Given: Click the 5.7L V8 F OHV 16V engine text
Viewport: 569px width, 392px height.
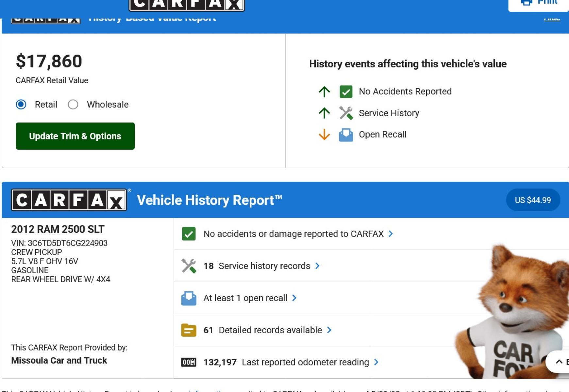Looking at the screenshot, I should tap(45, 261).
